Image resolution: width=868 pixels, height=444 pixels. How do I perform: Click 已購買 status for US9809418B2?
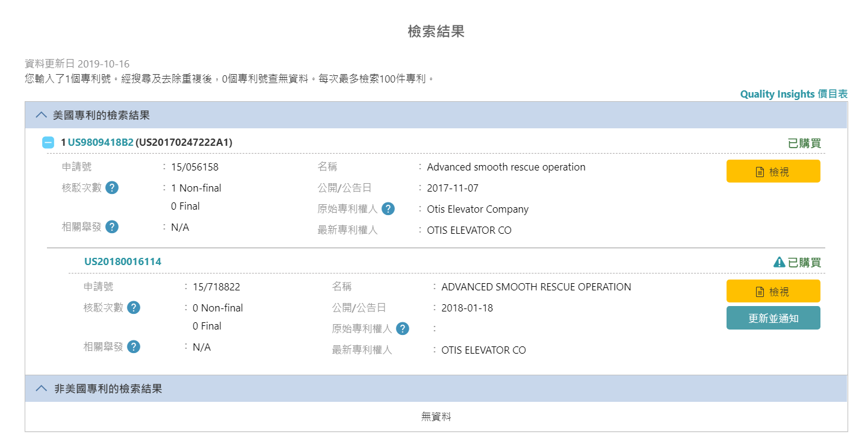pos(804,143)
